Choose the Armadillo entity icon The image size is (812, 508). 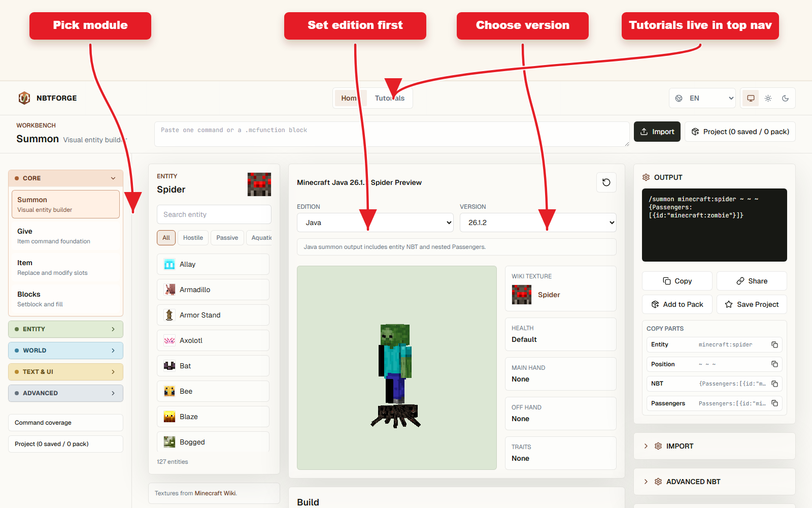point(170,290)
